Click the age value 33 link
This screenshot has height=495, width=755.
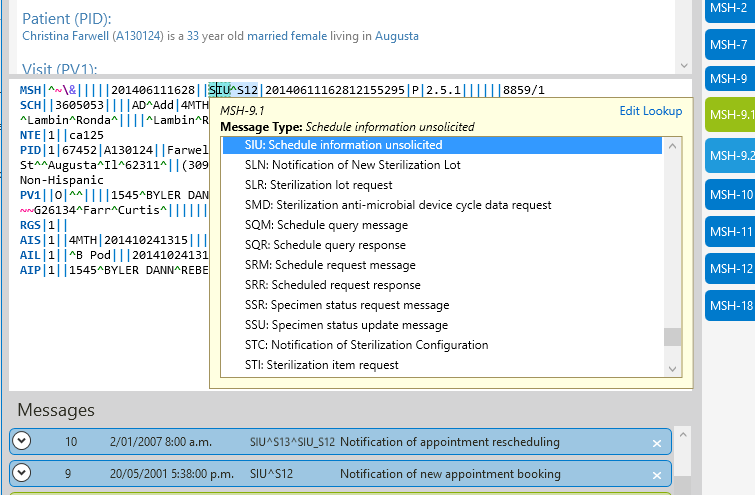point(193,36)
